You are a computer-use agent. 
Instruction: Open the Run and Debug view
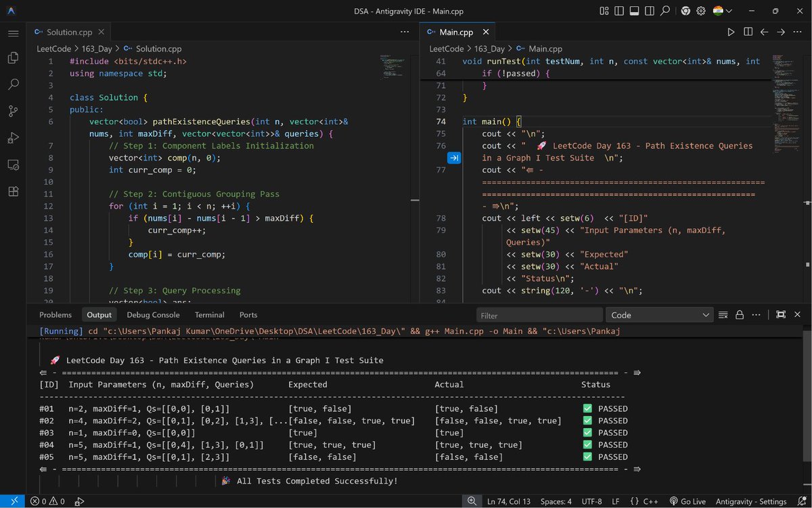point(13,137)
